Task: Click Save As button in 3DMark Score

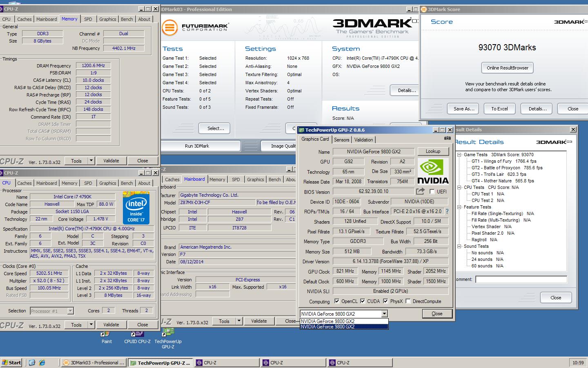Action: (x=464, y=109)
